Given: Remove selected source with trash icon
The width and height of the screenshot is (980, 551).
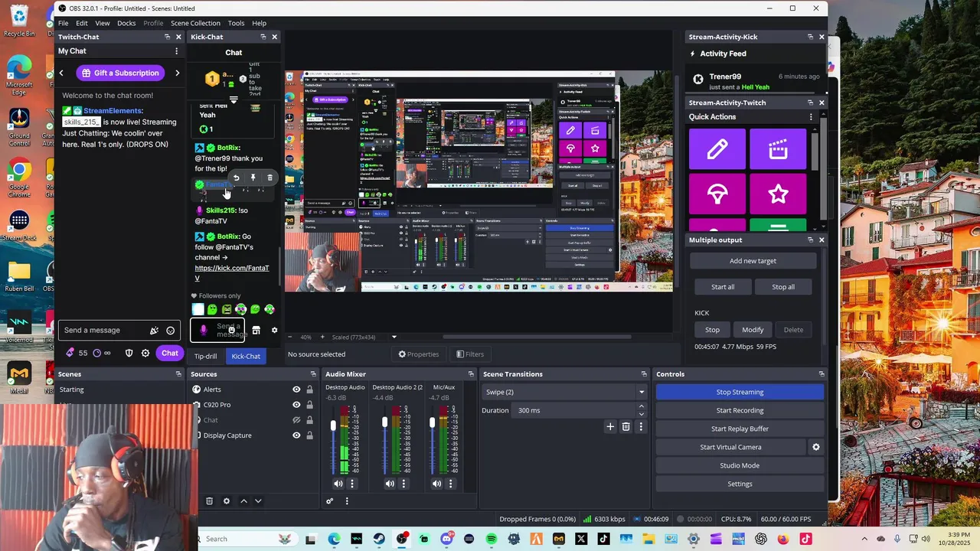Looking at the screenshot, I should [209, 501].
